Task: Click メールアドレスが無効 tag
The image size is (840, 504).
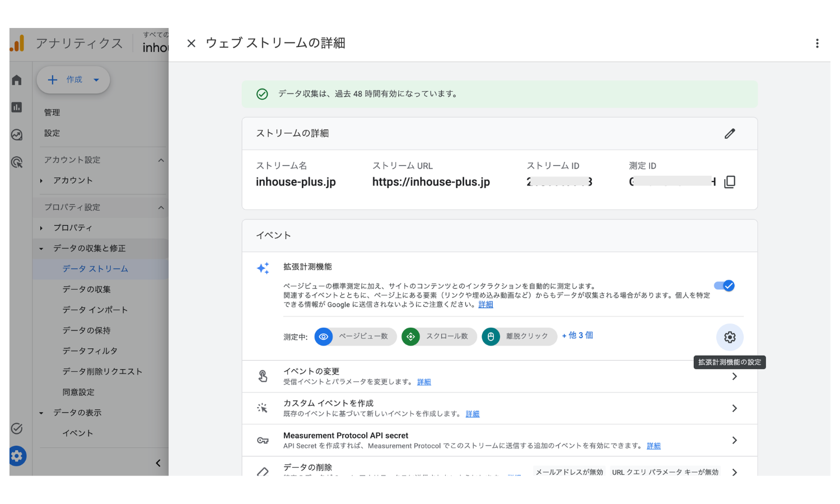Action: [x=570, y=472]
